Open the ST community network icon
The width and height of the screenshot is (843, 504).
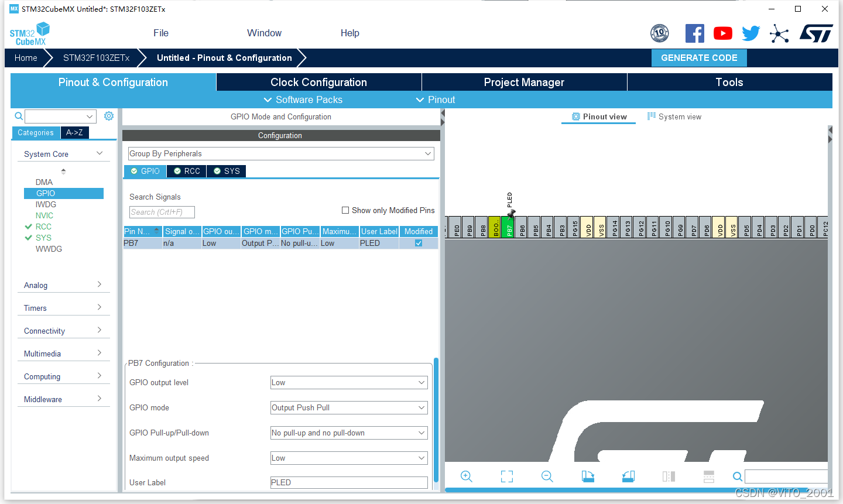point(779,33)
